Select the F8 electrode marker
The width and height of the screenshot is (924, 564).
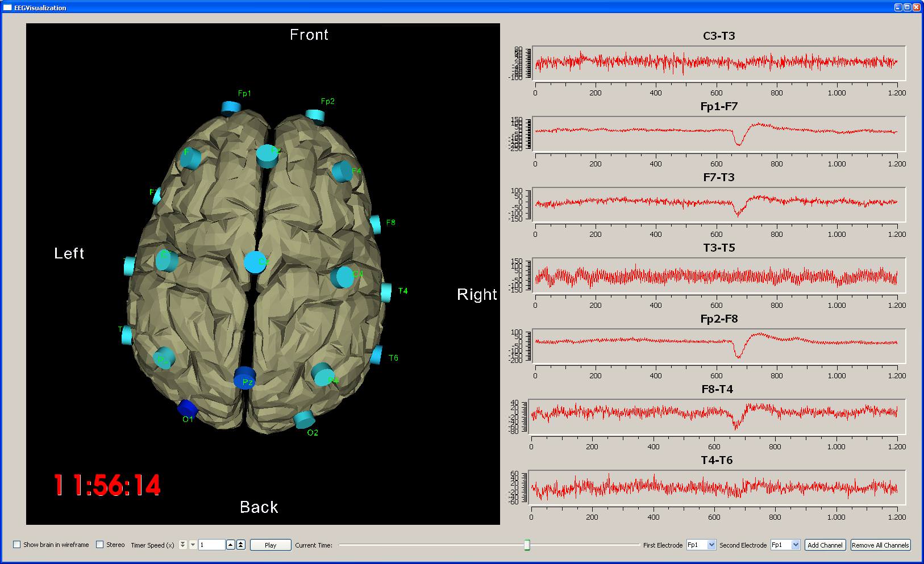coord(376,224)
